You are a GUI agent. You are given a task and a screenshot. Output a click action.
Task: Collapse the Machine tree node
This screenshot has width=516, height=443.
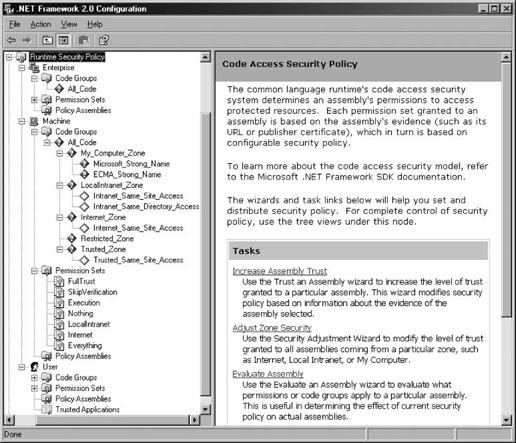pos(22,121)
